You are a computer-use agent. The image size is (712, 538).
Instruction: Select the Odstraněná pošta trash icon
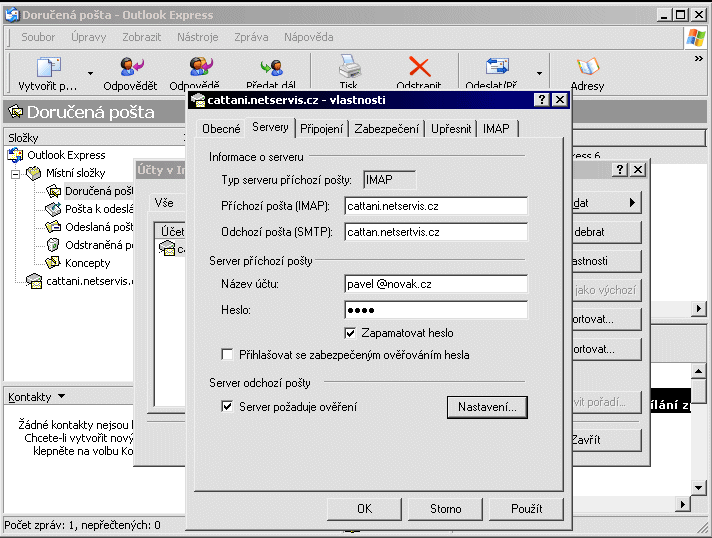pyautogui.click(x=53, y=245)
